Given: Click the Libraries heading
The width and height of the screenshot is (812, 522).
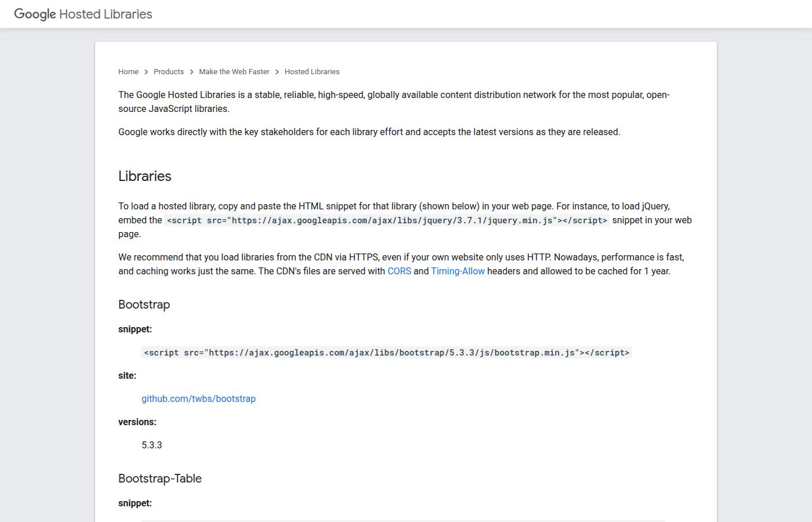Looking at the screenshot, I should [x=145, y=176].
